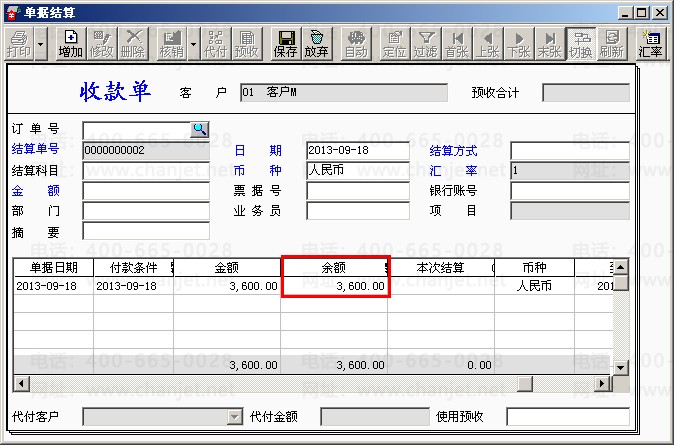Click the horizontal scrollbar left arrow
The image size is (674, 445).
click(x=21, y=383)
